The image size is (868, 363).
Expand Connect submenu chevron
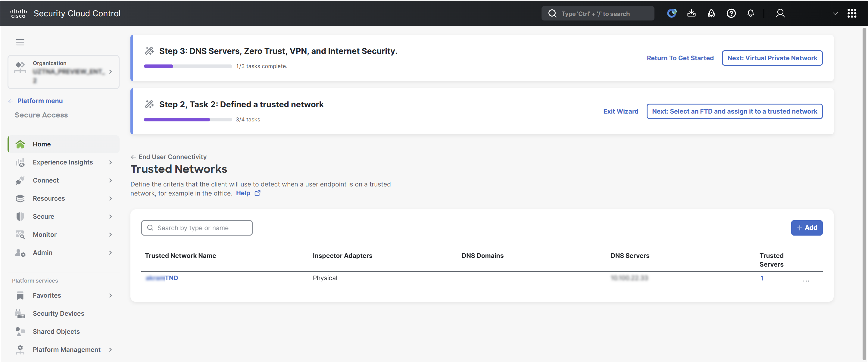pos(110,180)
